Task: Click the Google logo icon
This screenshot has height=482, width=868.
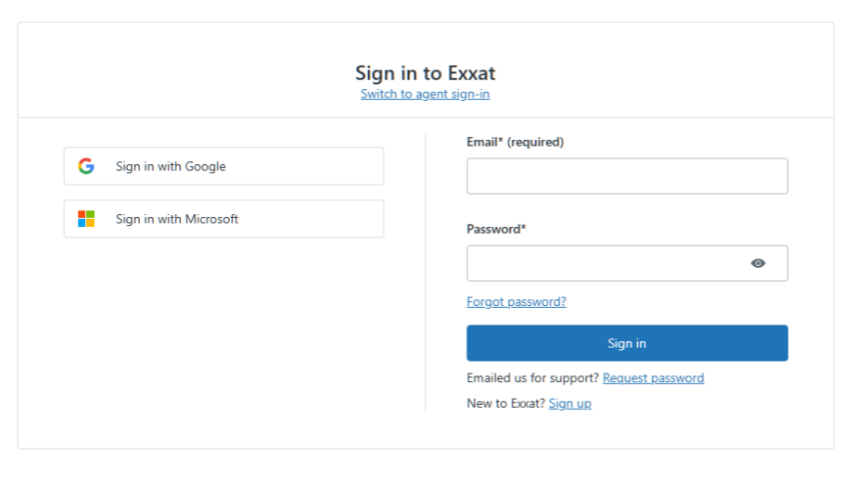Action: [x=86, y=167]
